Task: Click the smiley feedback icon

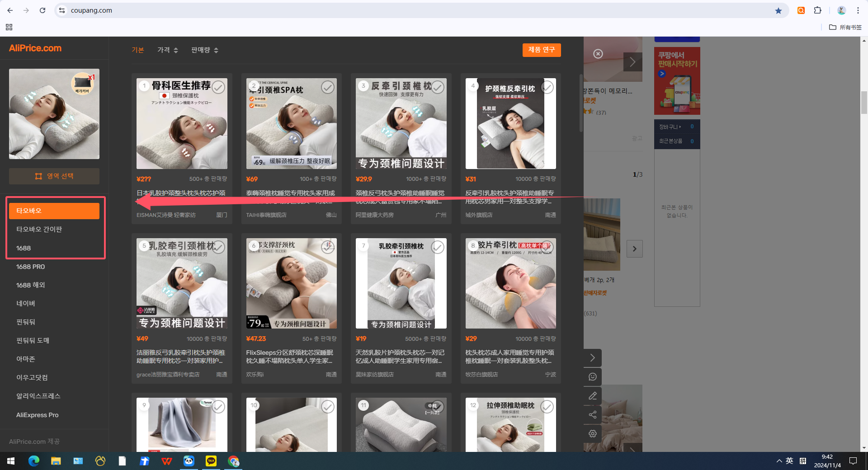Action: [593, 377]
